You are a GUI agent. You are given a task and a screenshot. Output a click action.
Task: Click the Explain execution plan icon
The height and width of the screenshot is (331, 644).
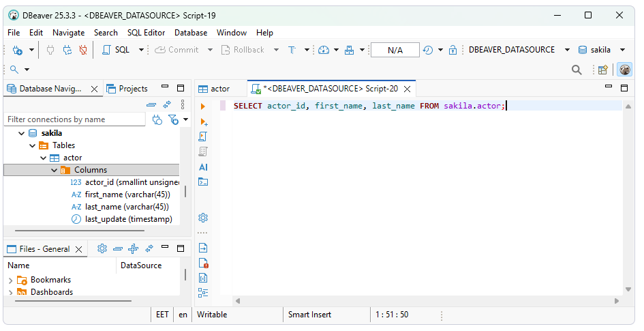click(203, 152)
